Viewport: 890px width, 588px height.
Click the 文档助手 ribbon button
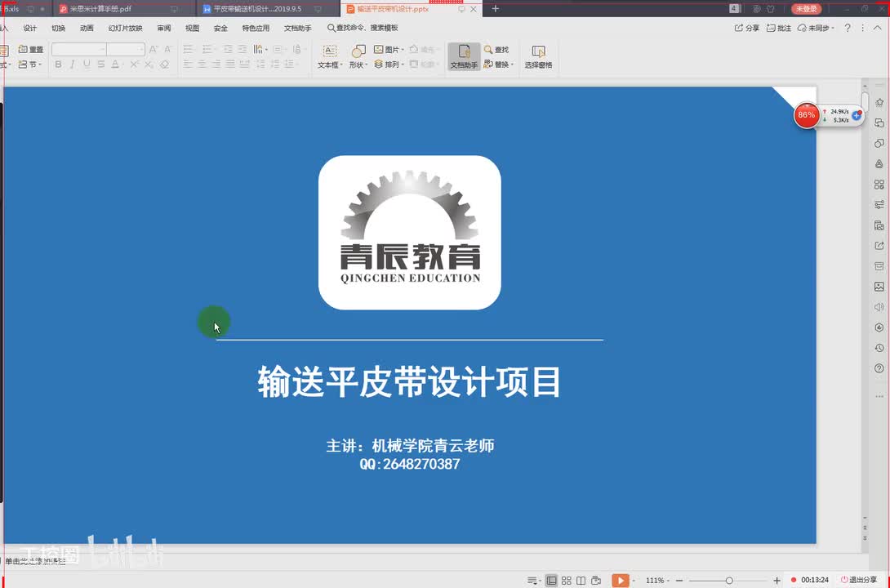464,56
